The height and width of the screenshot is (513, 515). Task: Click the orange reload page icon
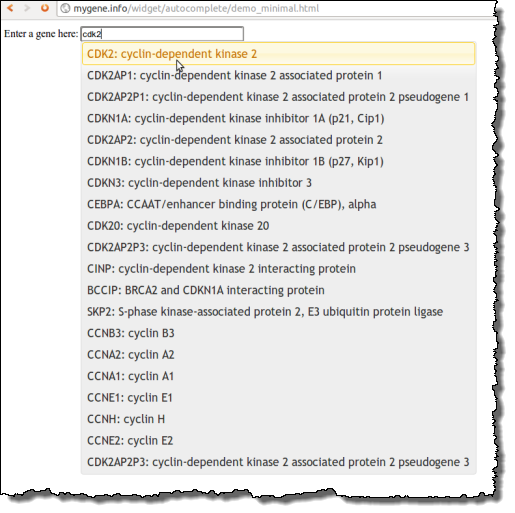[45, 8]
